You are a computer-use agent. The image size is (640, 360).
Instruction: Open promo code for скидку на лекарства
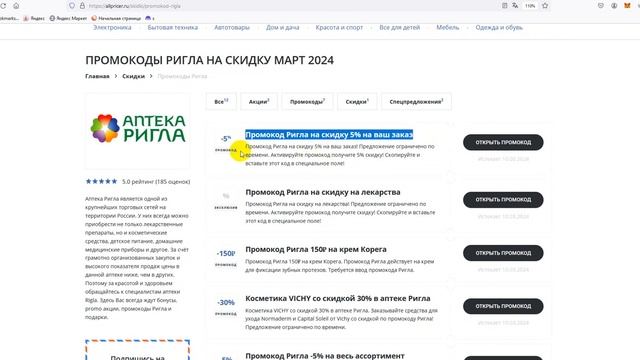pos(503,200)
